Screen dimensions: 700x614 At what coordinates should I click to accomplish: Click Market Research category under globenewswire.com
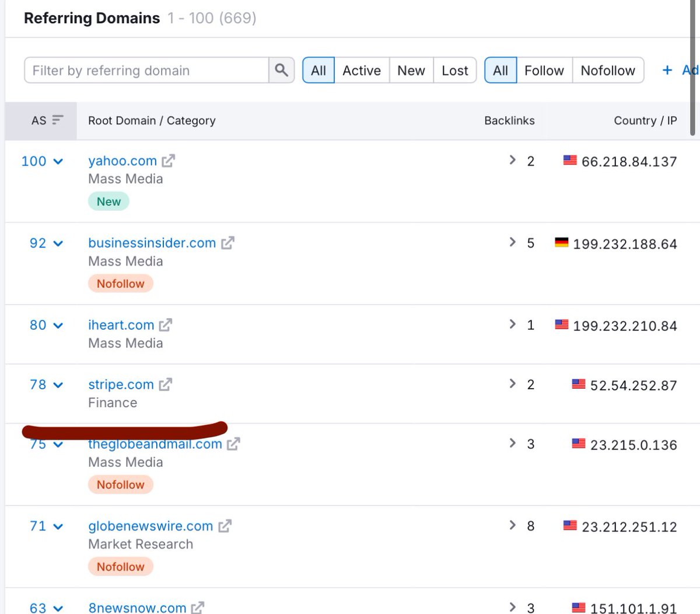(141, 544)
